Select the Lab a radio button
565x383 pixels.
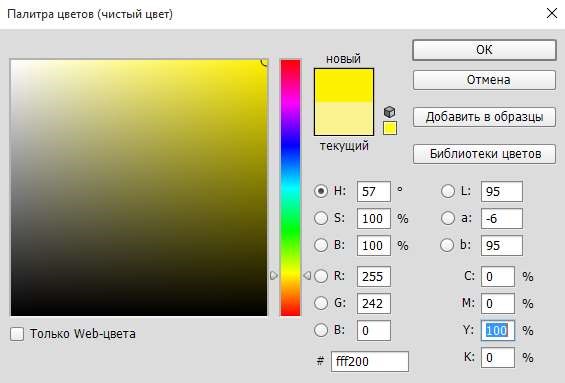click(x=448, y=218)
